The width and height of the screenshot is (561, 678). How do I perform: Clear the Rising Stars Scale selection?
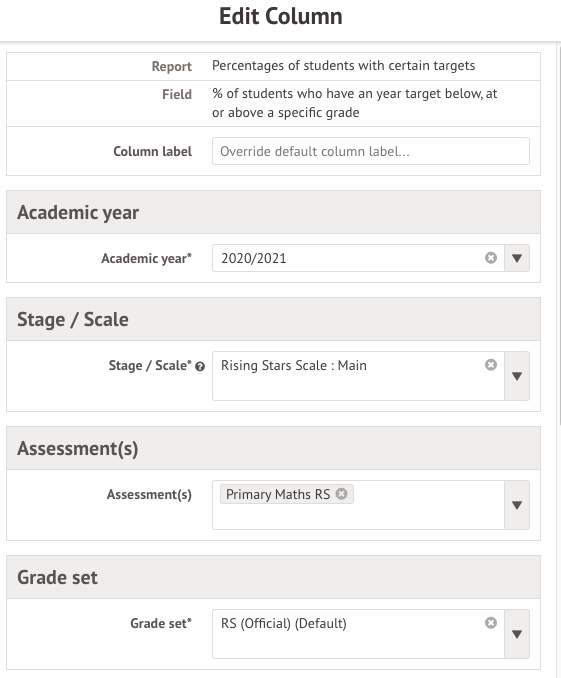coord(490,365)
